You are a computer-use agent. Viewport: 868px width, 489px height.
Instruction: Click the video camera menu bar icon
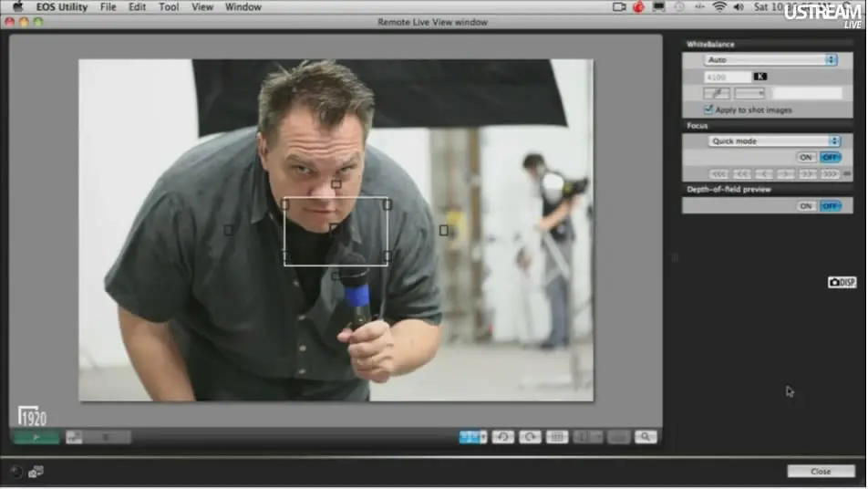(x=619, y=7)
